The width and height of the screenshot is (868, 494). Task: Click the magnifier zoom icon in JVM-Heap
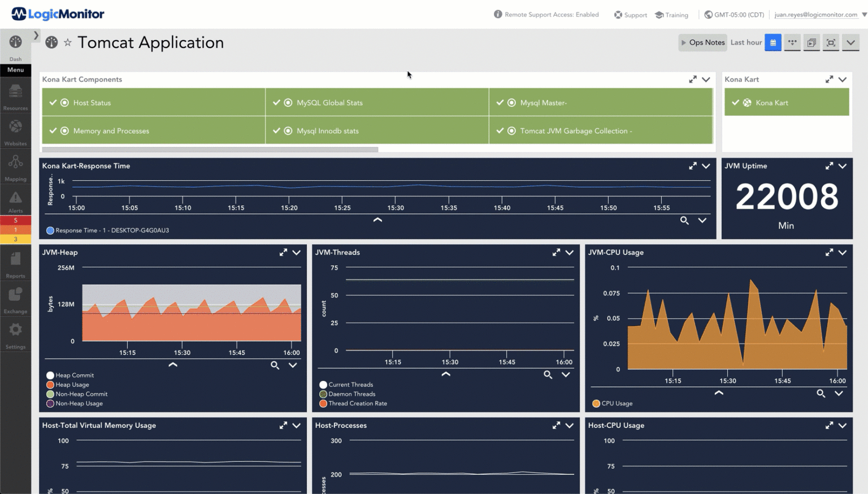275,366
